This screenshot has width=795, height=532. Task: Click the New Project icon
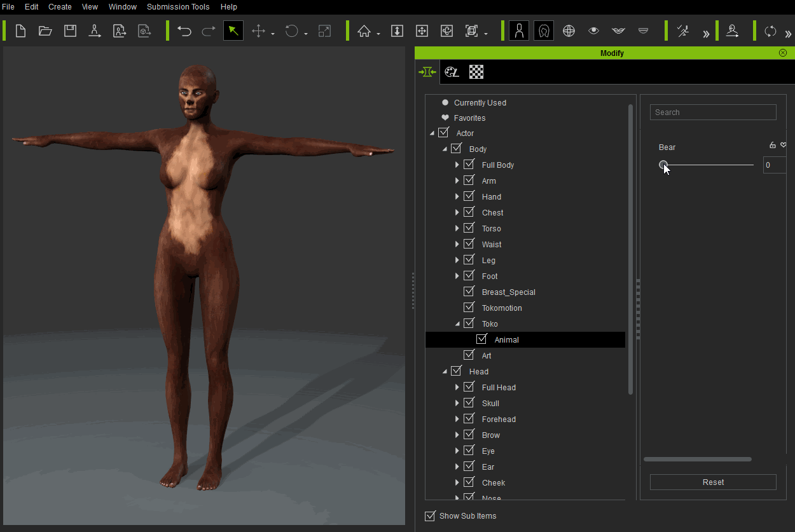click(20, 31)
